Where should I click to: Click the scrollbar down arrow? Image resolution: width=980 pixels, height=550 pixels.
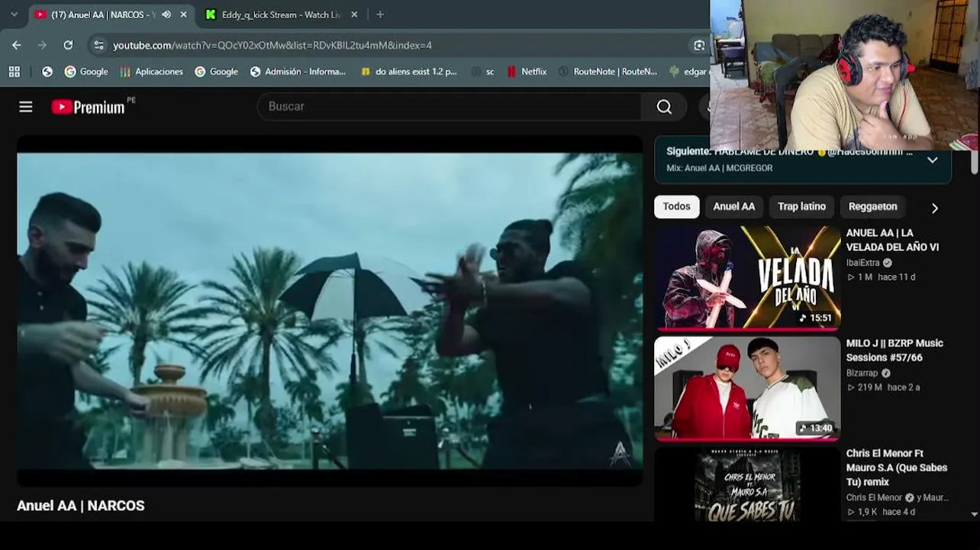pyautogui.click(x=974, y=516)
